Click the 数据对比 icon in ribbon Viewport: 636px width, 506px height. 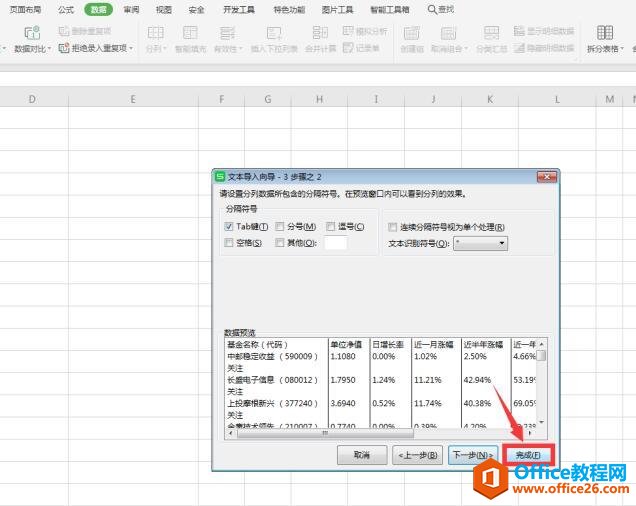click(x=32, y=33)
